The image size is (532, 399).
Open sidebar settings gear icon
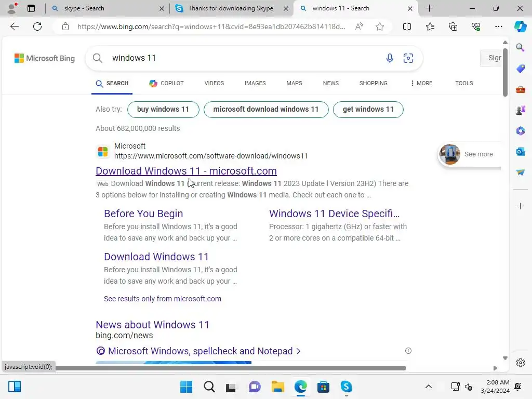point(520,363)
